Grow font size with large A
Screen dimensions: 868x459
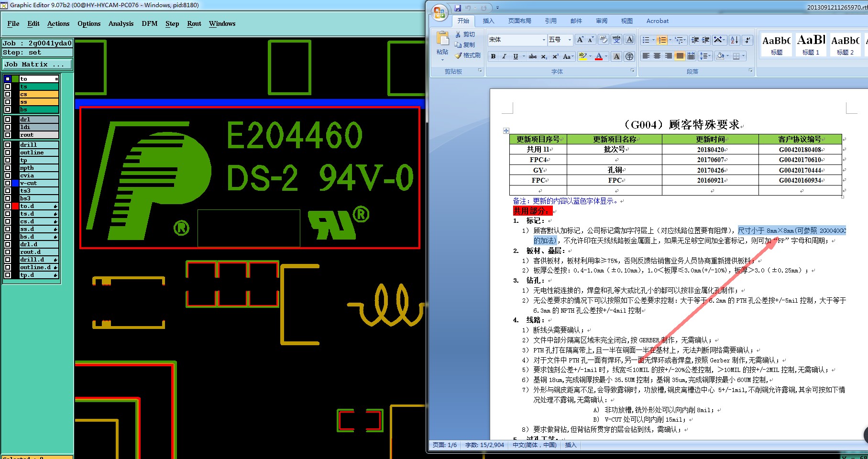point(580,40)
